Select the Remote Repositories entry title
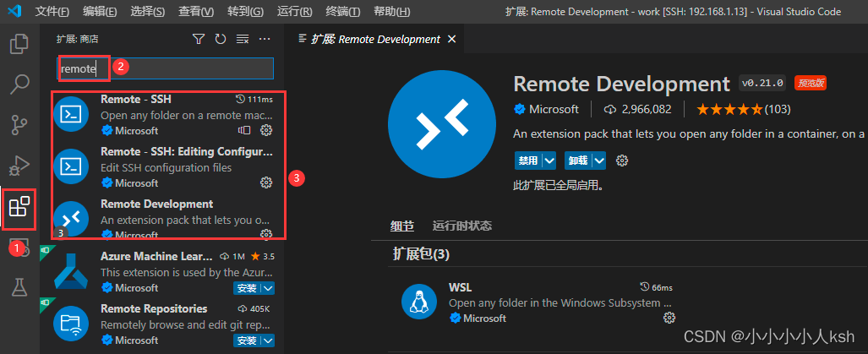 tap(154, 308)
